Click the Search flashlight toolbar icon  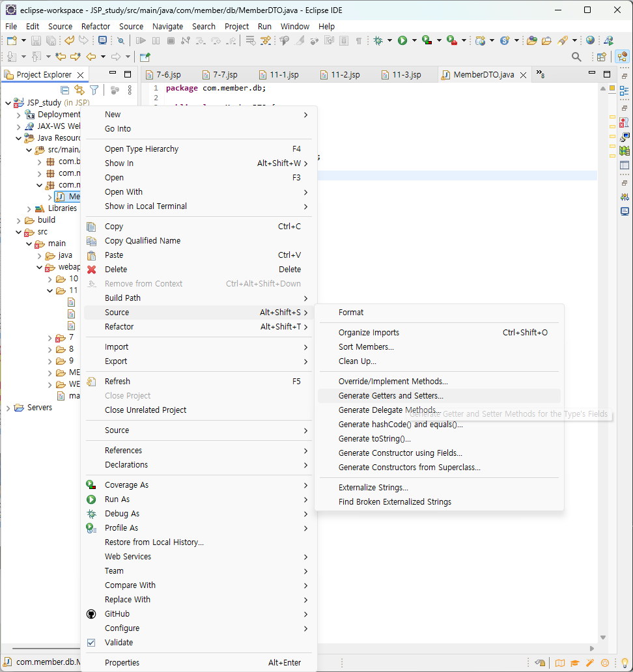[563, 41]
